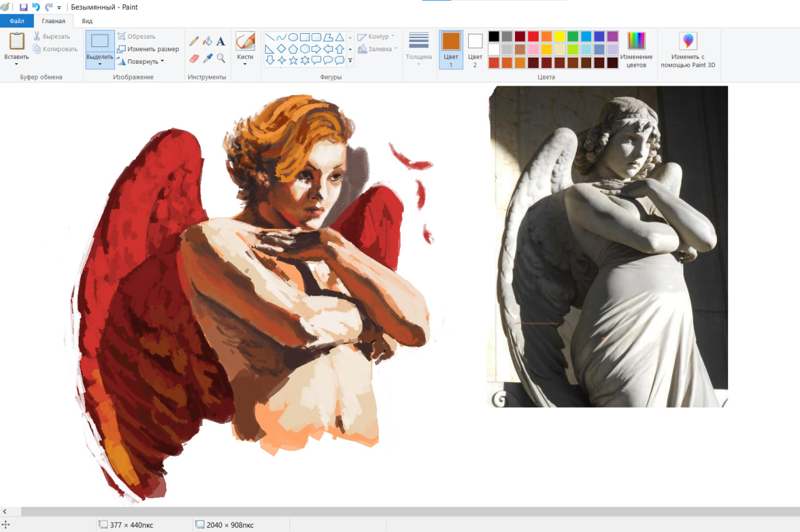
Task: Pick the Color picker eyedropper tool
Action: (207, 58)
